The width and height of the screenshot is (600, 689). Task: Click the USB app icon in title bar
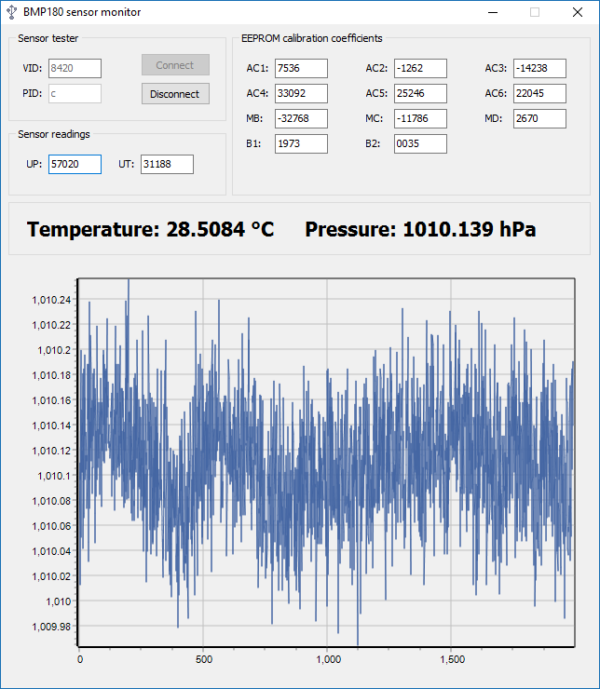[11, 12]
